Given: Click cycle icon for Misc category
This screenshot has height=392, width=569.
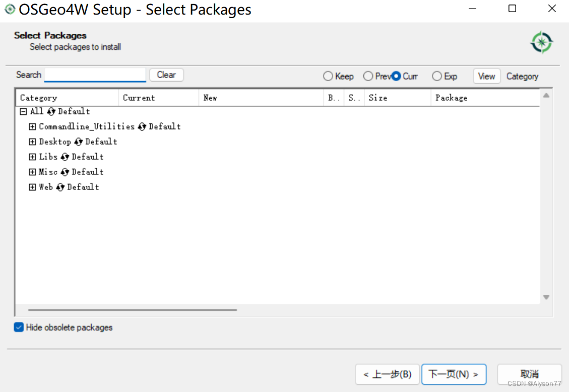Looking at the screenshot, I should (65, 172).
